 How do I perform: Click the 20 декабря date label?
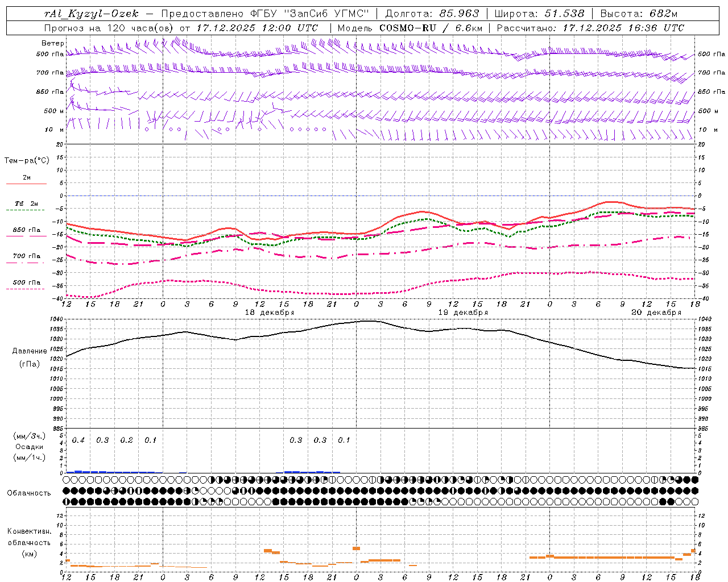coord(656,313)
